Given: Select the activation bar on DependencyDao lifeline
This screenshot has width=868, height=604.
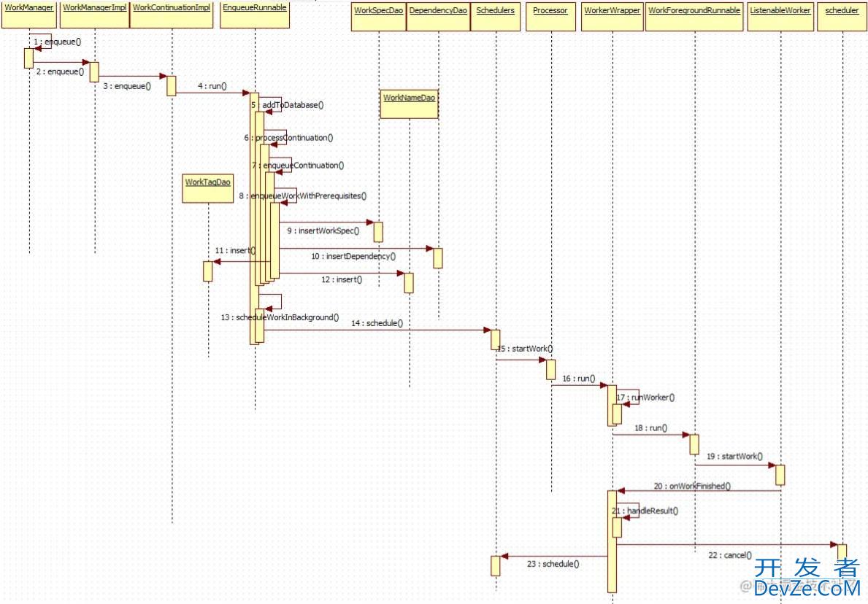Looking at the screenshot, I should point(437,258).
